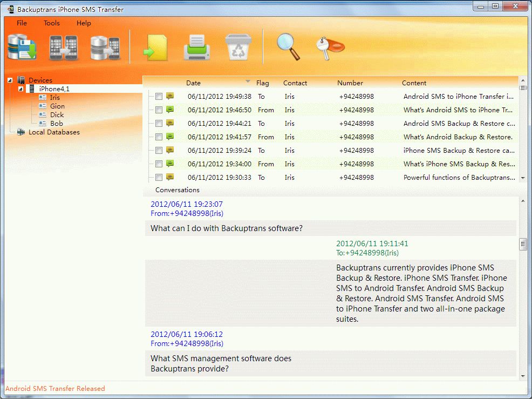532x399 pixels.
Task: Click the "2012/06/11 19:06:12" timestamp
Action: [x=187, y=334]
